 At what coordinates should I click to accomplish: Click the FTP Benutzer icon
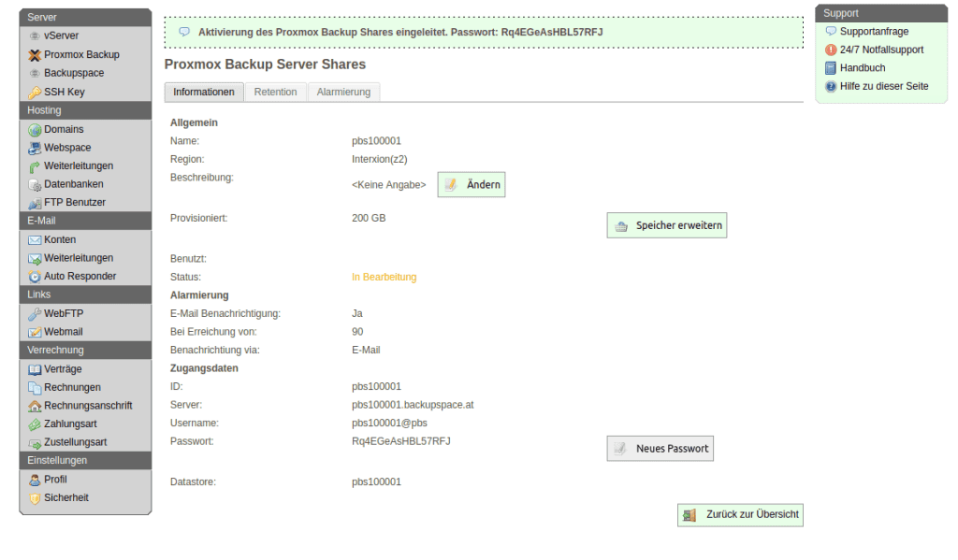(35, 203)
